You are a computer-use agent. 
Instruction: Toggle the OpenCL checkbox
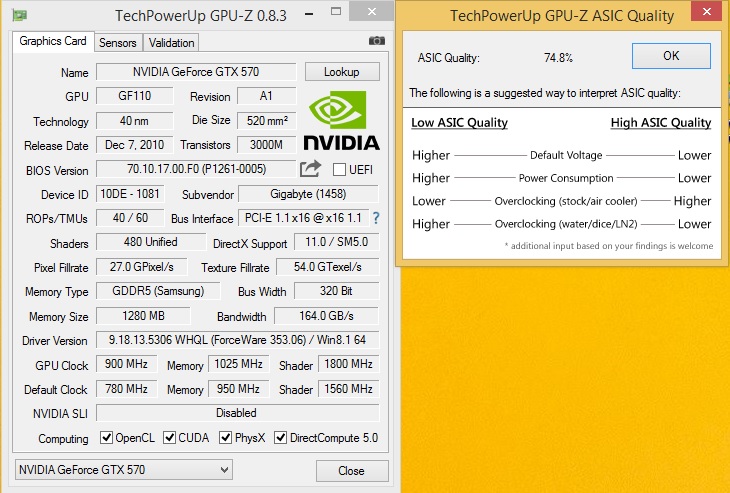point(107,438)
